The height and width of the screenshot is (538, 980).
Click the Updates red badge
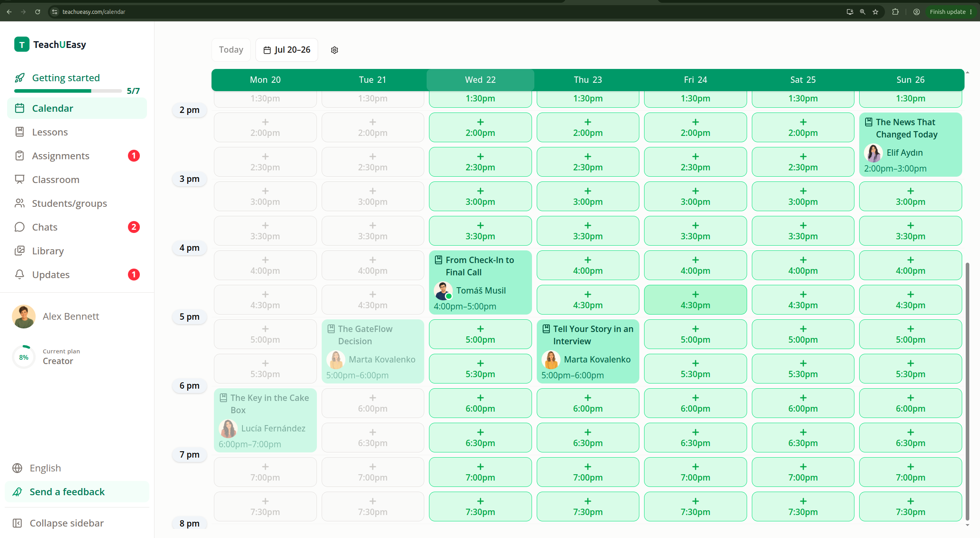click(x=134, y=275)
